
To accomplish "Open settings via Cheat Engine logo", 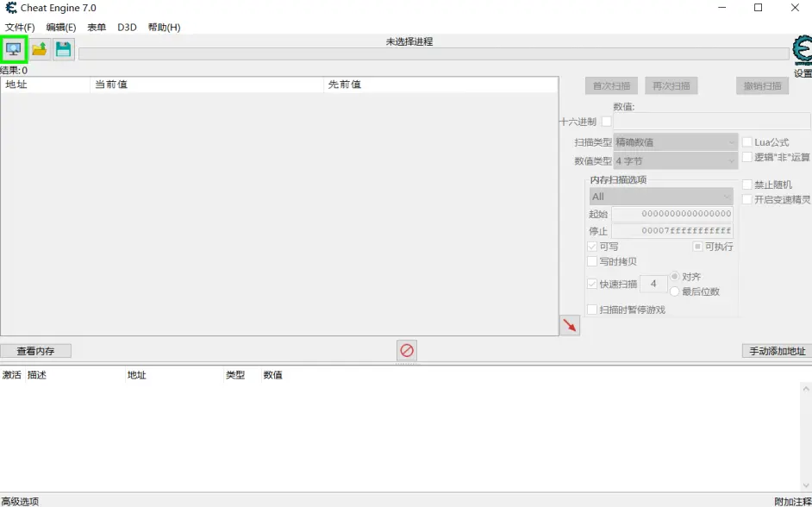I will point(802,55).
